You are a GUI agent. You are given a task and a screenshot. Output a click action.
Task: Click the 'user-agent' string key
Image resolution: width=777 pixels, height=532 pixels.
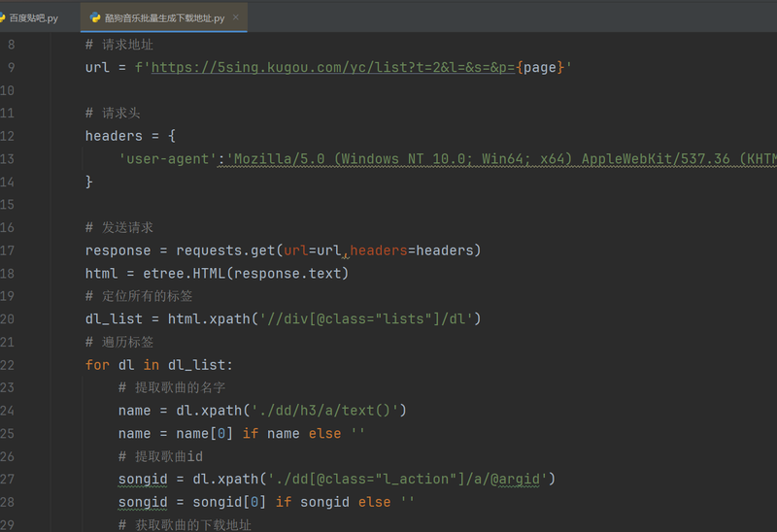coord(168,158)
